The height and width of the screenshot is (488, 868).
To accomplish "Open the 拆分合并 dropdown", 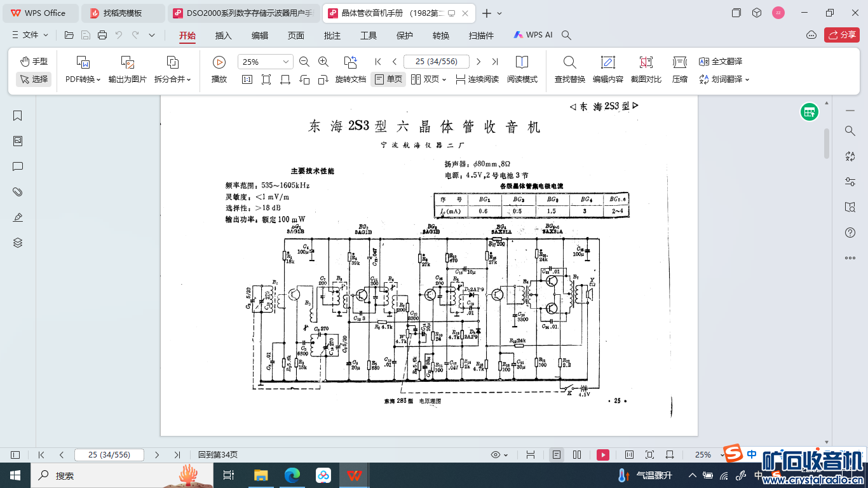I will 172,70.
